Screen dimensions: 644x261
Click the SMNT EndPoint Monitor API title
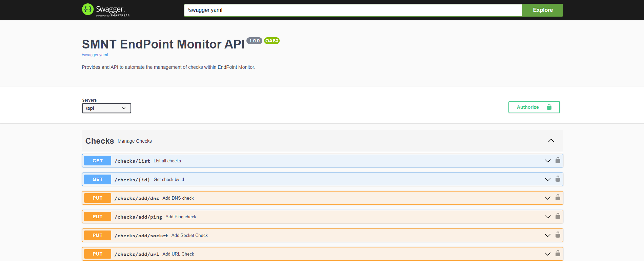pos(163,44)
